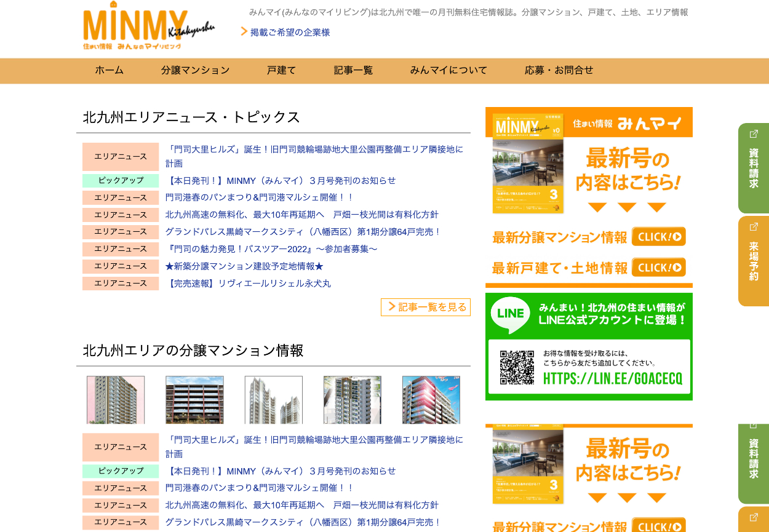Open the 【完売速報】リヴィエールリシェル永犬丸 article
This screenshot has width=769, height=532.
(x=248, y=284)
